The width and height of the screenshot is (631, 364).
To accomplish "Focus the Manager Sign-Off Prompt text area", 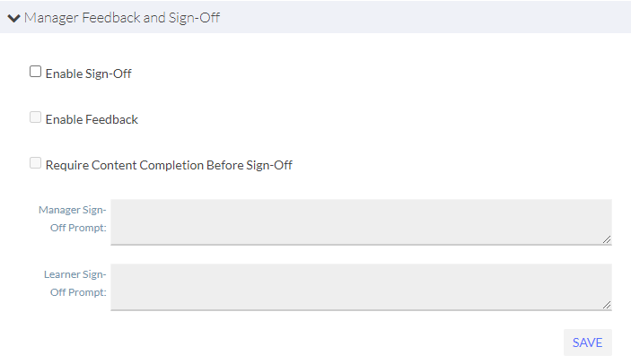I will point(359,221).
